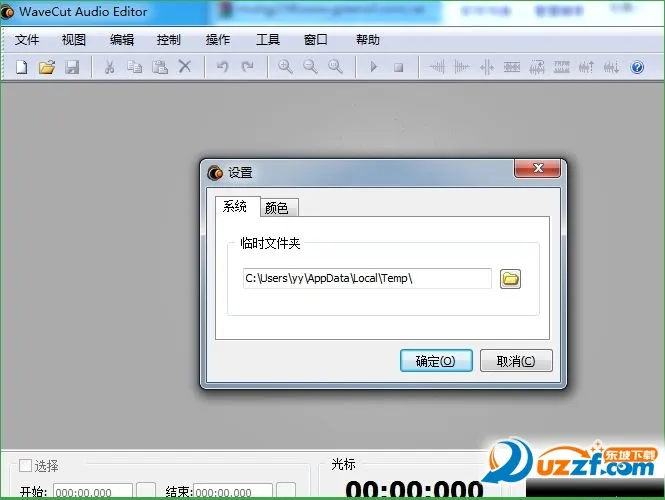Screen dimensions: 665x500
Task: Click the Save disk icon
Action: (72, 67)
